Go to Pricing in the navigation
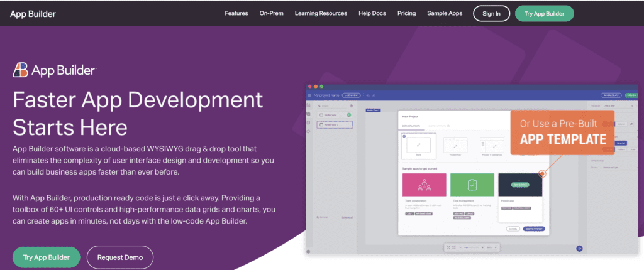Image resolution: width=644 pixels, height=270 pixels. (406, 13)
